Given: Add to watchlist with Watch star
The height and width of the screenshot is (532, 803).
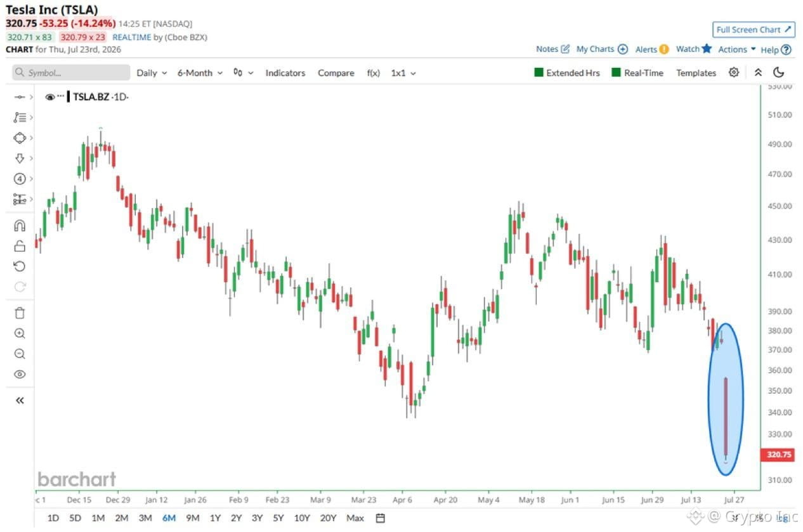Looking at the screenshot, I should (x=694, y=49).
